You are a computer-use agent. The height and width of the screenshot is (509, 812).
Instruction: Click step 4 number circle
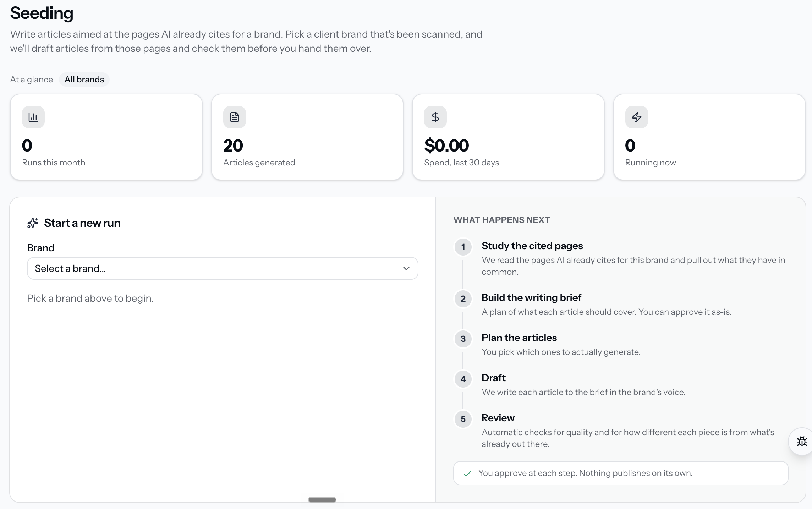click(463, 379)
